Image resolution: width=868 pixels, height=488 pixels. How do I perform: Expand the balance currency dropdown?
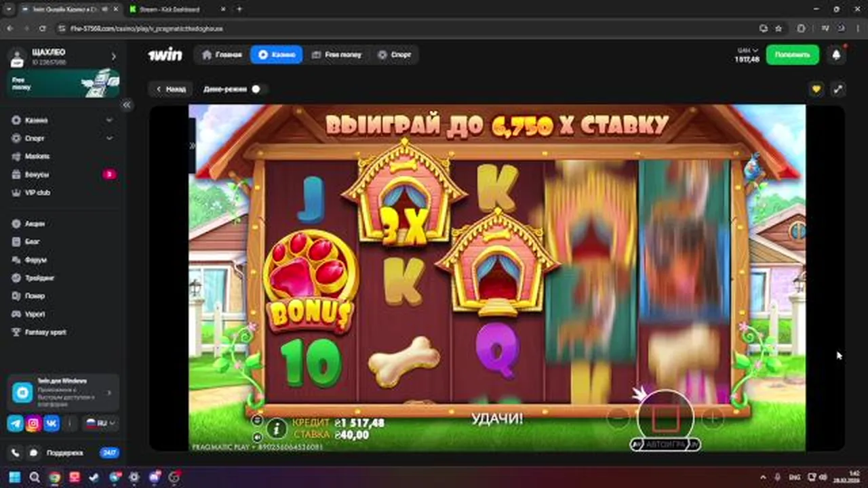[747, 51]
